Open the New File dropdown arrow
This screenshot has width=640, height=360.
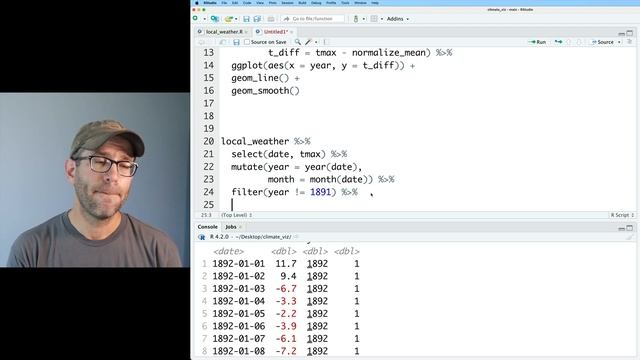(204, 19)
